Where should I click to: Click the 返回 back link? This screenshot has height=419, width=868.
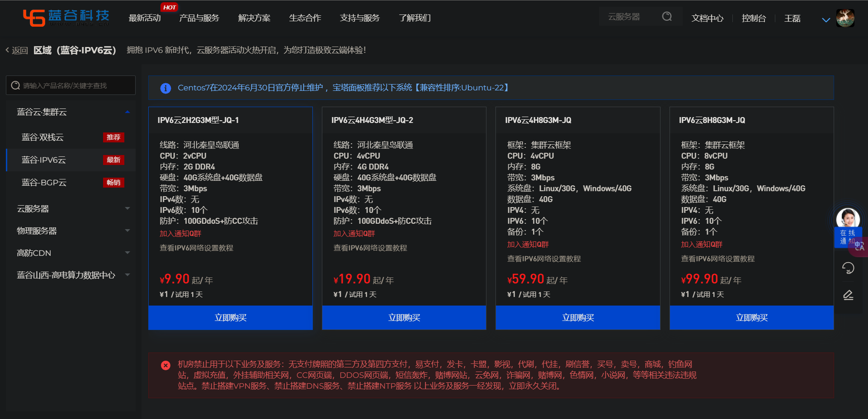coord(17,50)
